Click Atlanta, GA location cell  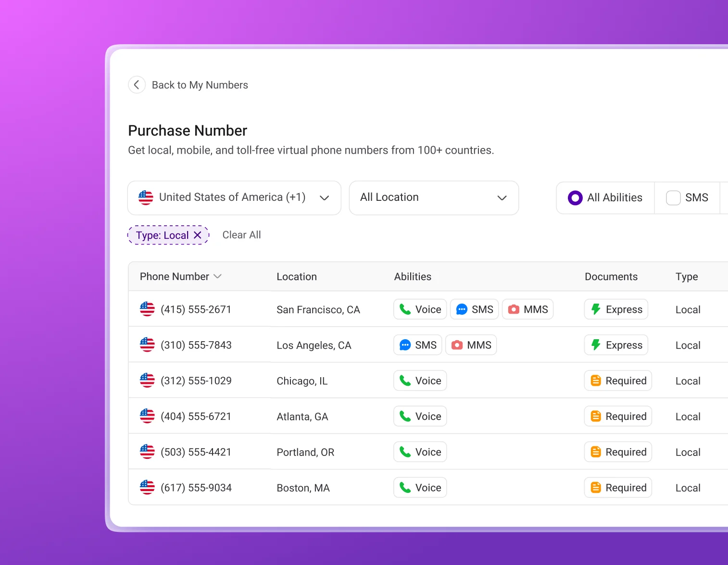click(302, 417)
